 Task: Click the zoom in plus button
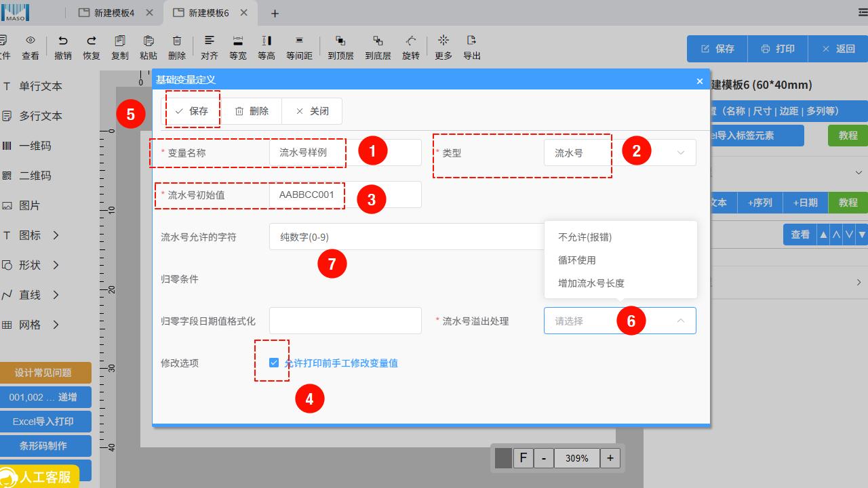pos(610,458)
